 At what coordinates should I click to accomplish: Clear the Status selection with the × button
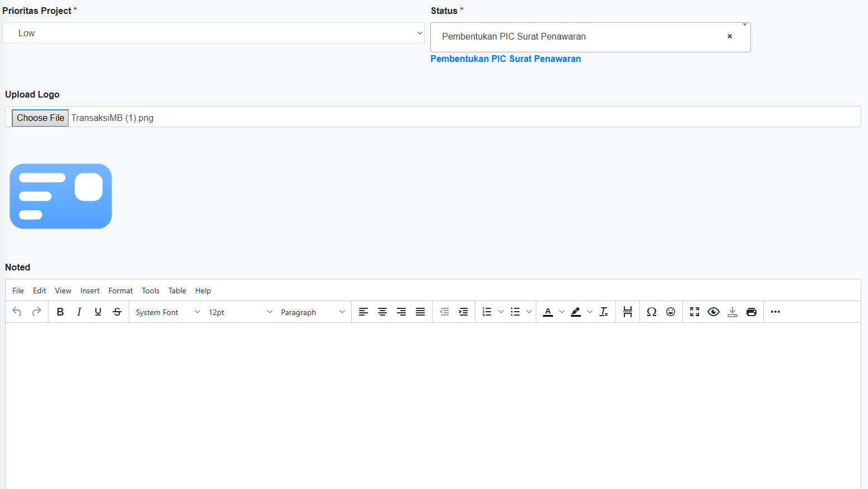[729, 36]
